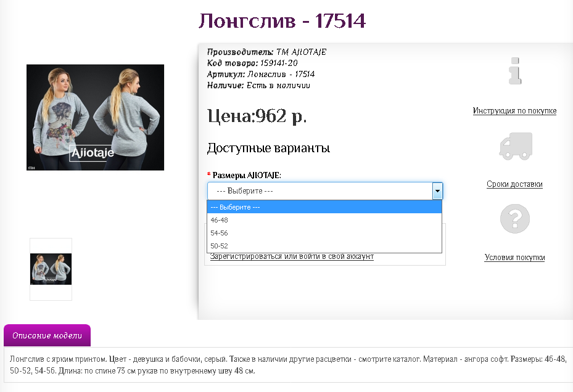Image resolution: width=573 pixels, height=392 pixels.
Task: Click the info icon above purchase instructions
Action: [x=515, y=71]
